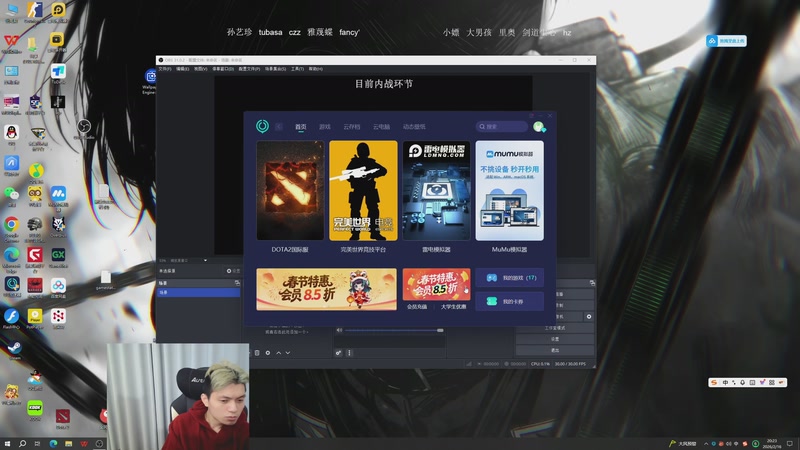Image resolution: width=800 pixels, height=450 pixels.
Task: Open the gear beside OBS controls button
Action: click(589, 316)
